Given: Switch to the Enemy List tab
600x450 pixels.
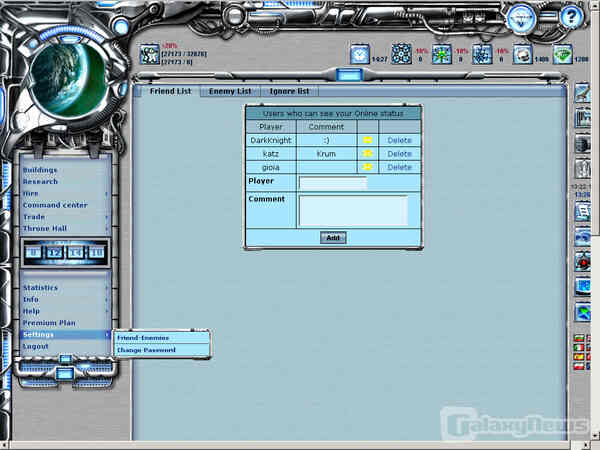Looking at the screenshot, I should pyautogui.click(x=229, y=91).
